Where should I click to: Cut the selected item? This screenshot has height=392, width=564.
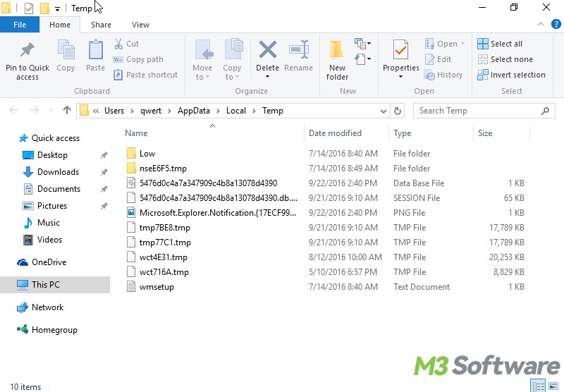point(126,44)
